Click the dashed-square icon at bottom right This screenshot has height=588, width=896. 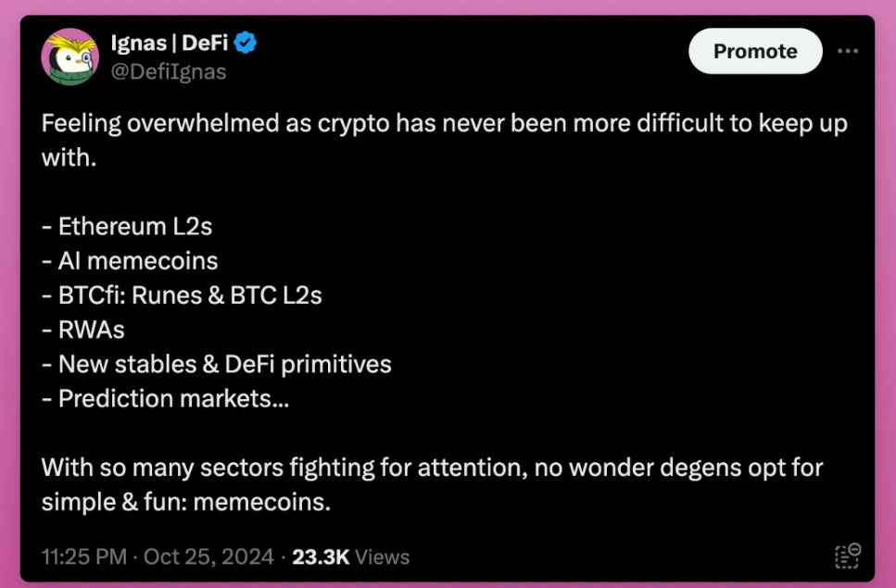848,556
